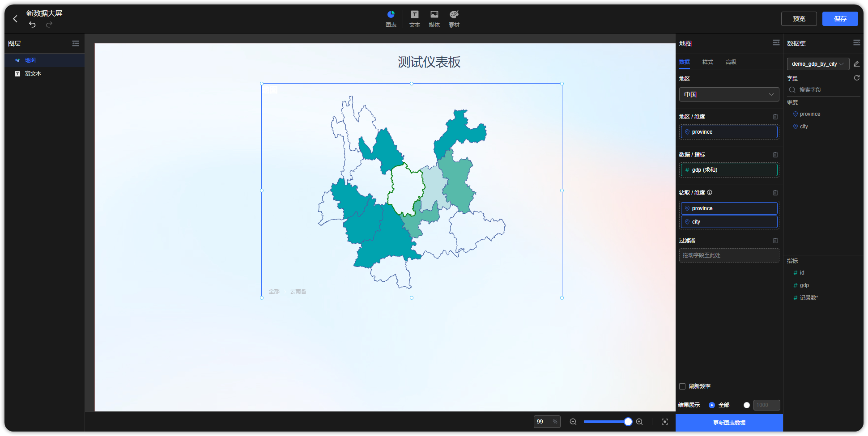Viewport: 868px width, 436px height.
Task: Collapse the 地图 config panel icon
Action: coord(776,43)
